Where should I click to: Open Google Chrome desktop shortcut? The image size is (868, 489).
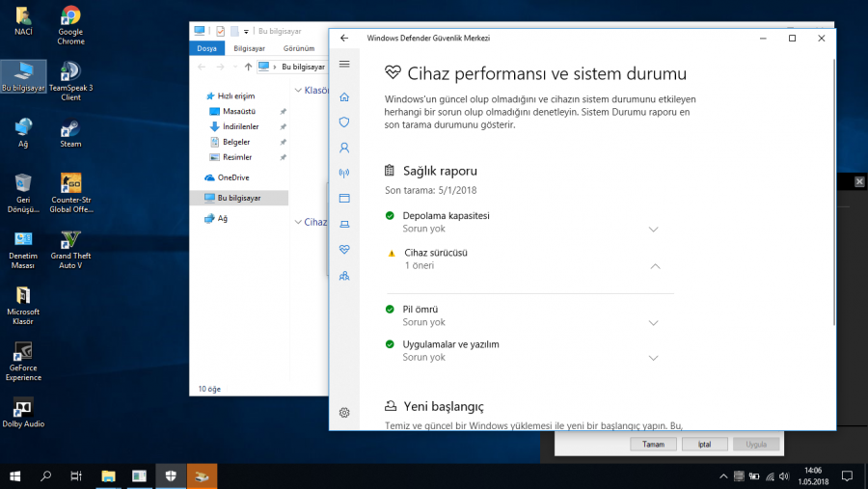point(70,25)
